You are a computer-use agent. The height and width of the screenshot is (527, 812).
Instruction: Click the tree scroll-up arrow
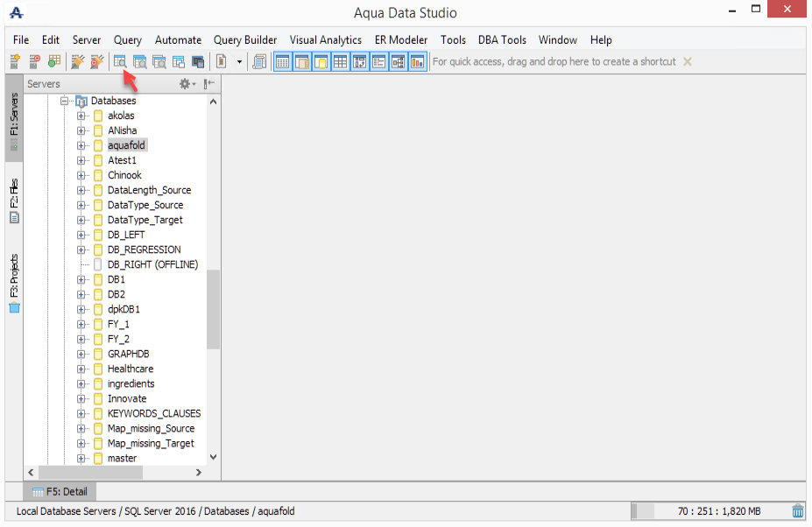[x=213, y=102]
